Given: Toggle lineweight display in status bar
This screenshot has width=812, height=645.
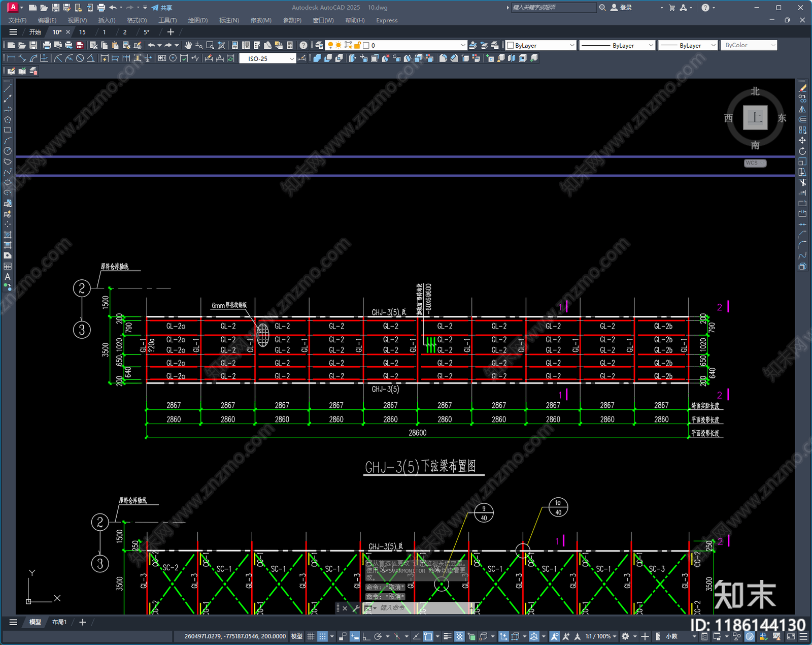Looking at the screenshot, I should click(x=448, y=636).
